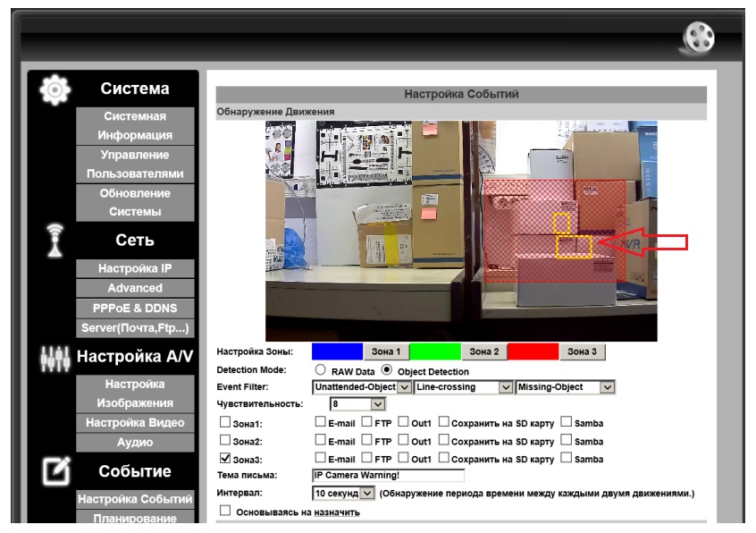Open the Чувствительность dropdown
Viewport: 756px width, 533px height.
357,403
